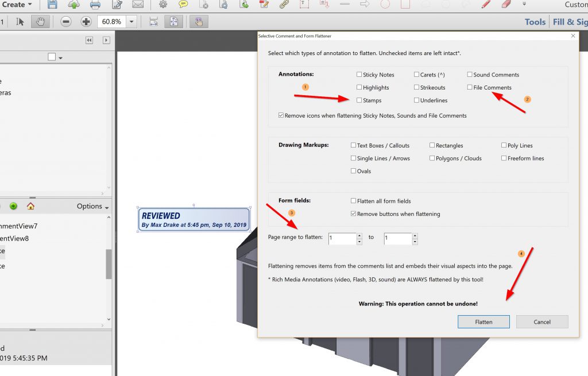Click the zoom out minus button

[66, 22]
